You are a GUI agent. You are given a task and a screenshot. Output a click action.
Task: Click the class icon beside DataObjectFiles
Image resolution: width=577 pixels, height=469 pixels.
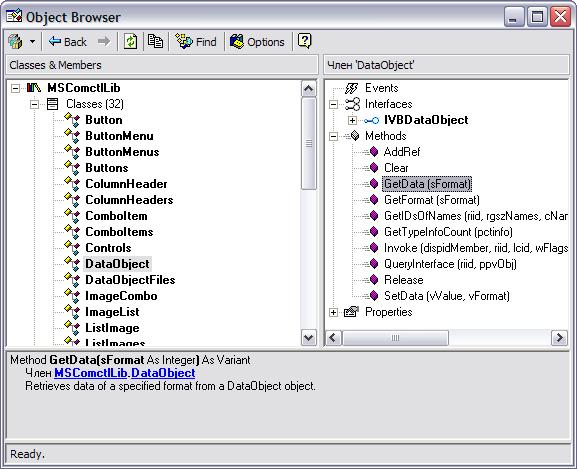(x=72, y=280)
